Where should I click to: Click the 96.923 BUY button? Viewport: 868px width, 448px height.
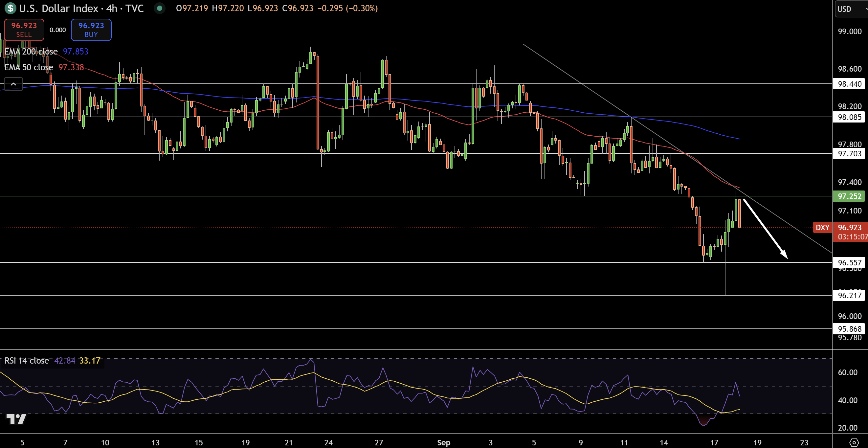coord(91,30)
